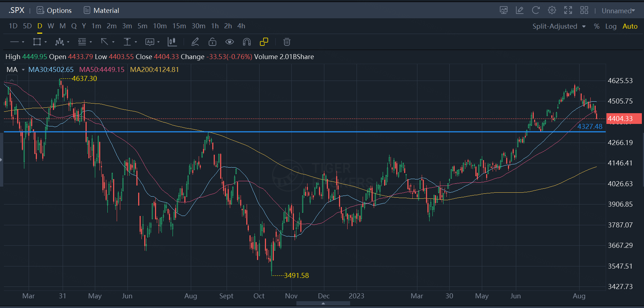This screenshot has width=644, height=308.
Task: Delete all drawings with trash icon
Action: coord(287,42)
